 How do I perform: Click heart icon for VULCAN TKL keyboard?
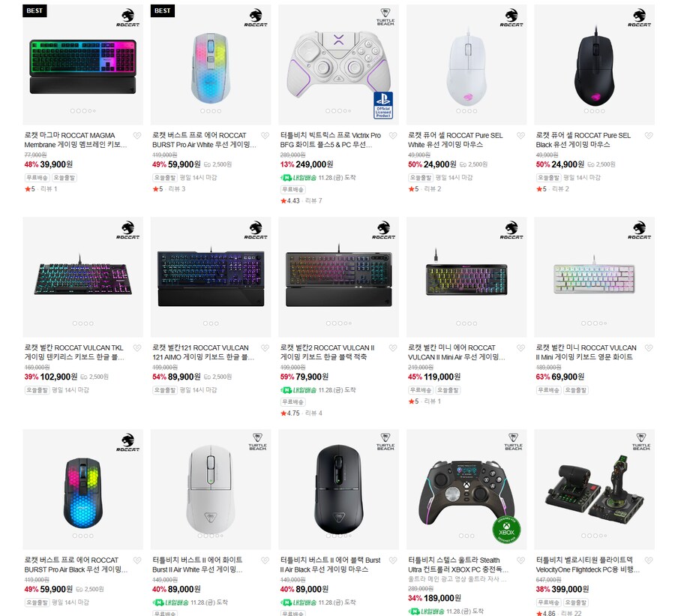coord(136,348)
